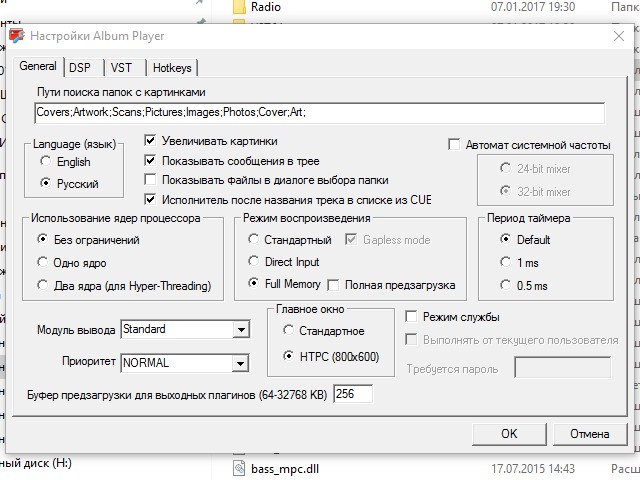640x480 pixels.
Task: Click the OK button
Action: (x=509, y=433)
